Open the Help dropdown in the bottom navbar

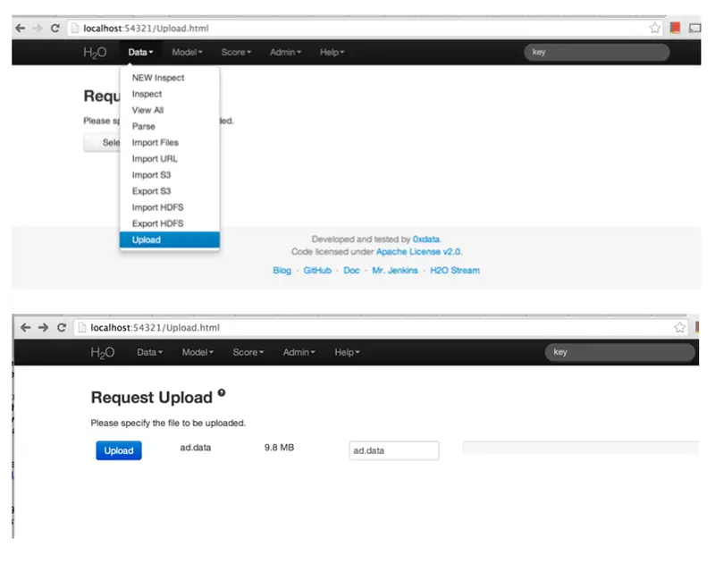pyautogui.click(x=347, y=352)
